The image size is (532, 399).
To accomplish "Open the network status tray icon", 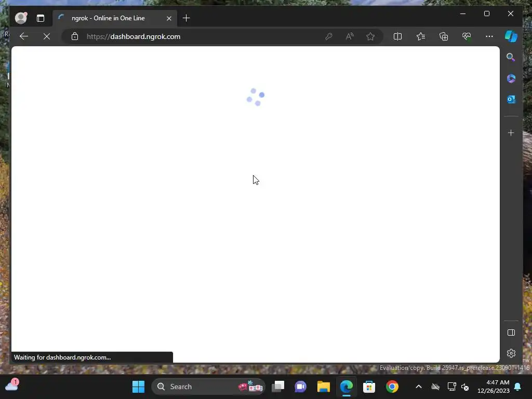I will pos(451,387).
